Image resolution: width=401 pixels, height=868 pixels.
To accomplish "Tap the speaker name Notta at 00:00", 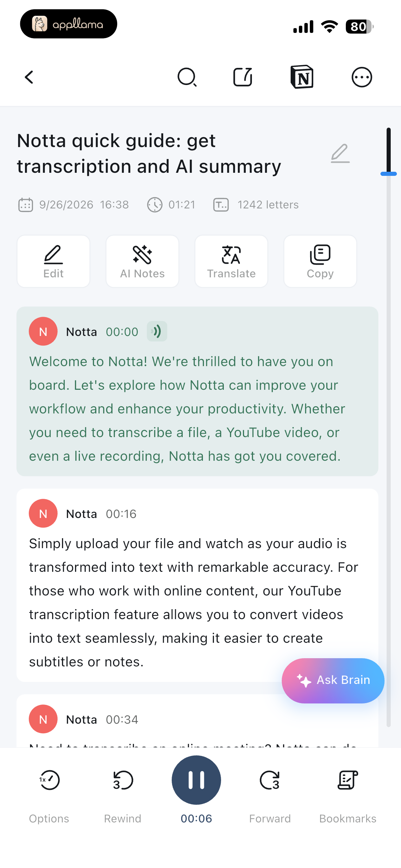I will point(82,332).
